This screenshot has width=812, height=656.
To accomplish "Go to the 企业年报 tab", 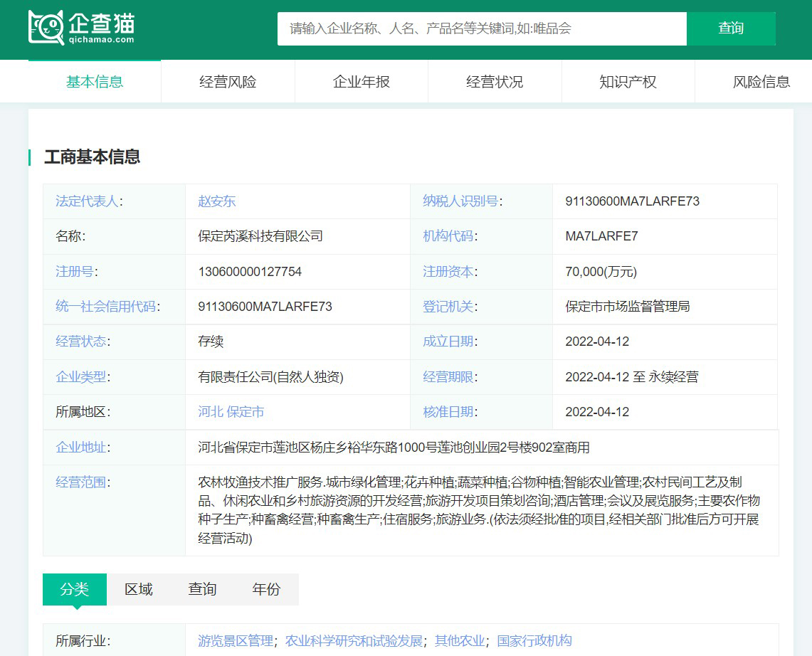I will pyautogui.click(x=362, y=82).
